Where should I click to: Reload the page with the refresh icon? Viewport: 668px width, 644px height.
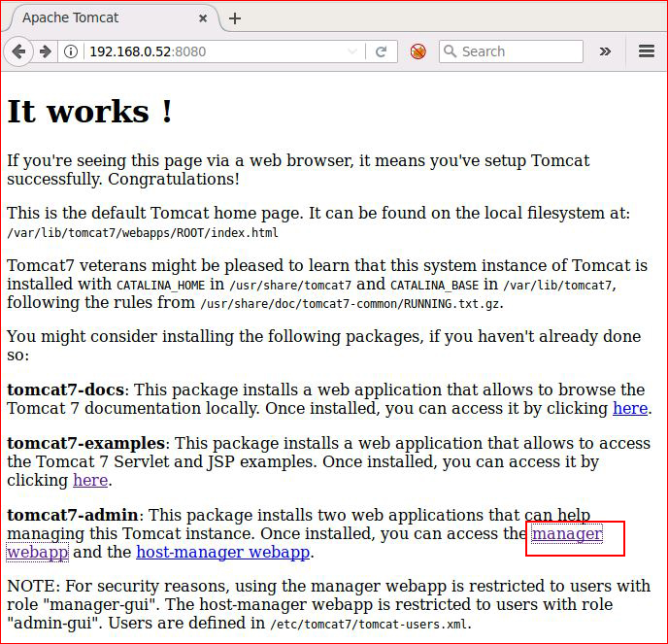click(381, 51)
